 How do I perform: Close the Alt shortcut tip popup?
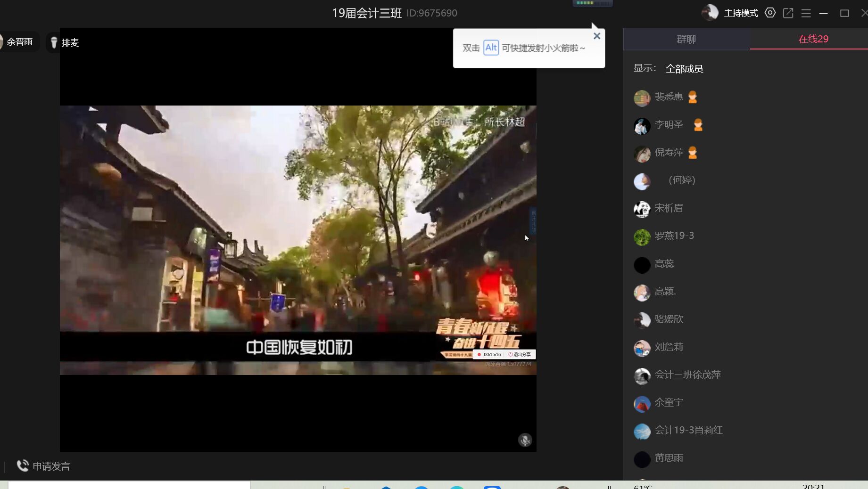(x=596, y=36)
